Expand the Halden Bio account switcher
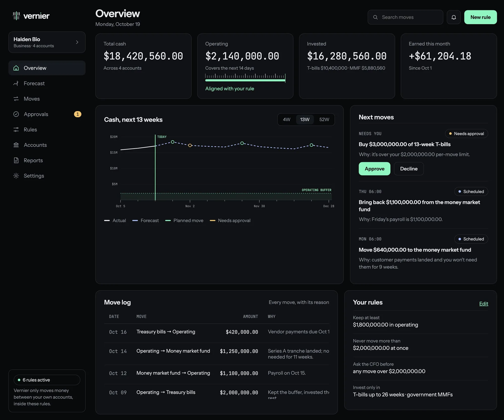The width and height of the screenshot is (504, 420). 47,42
